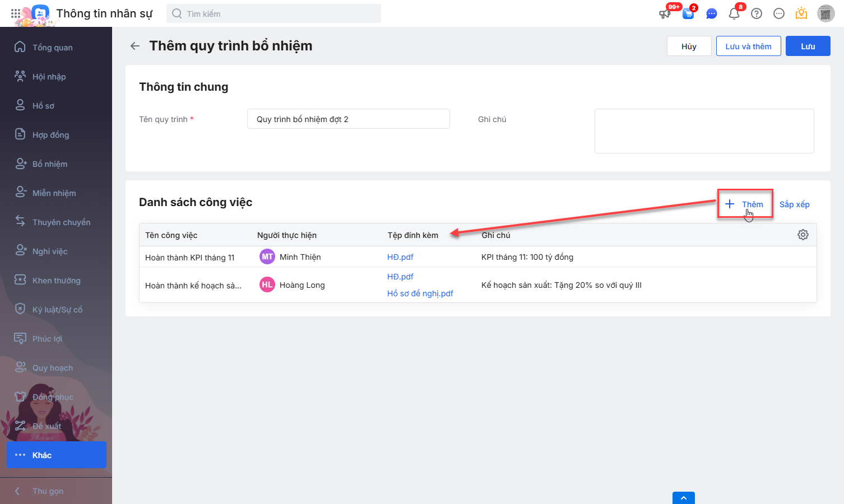Go to Bổ nhiệm in sidebar
This screenshot has width=844, height=504.
(50, 164)
